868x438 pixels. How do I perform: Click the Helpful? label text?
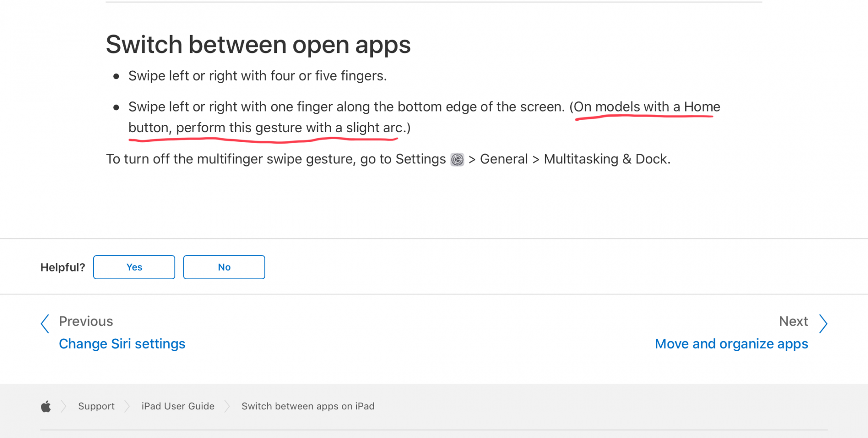click(63, 268)
